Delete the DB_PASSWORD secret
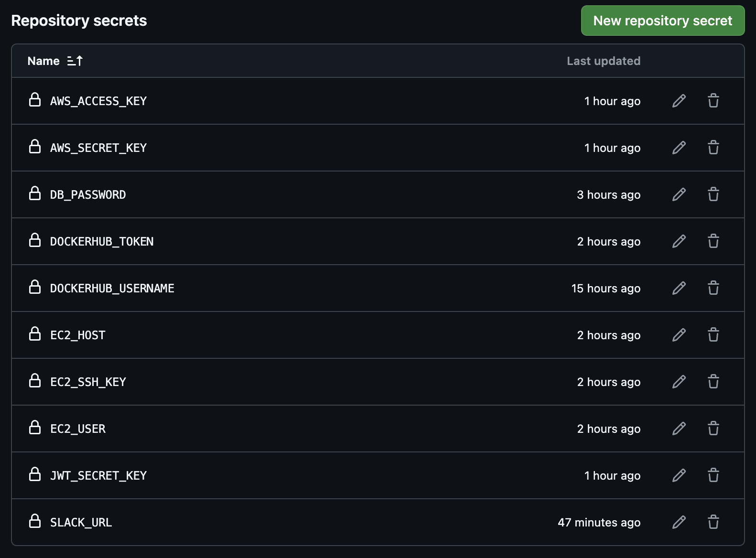Image resolution: width=756 pixels, height=558 pixels. [713, 194]
